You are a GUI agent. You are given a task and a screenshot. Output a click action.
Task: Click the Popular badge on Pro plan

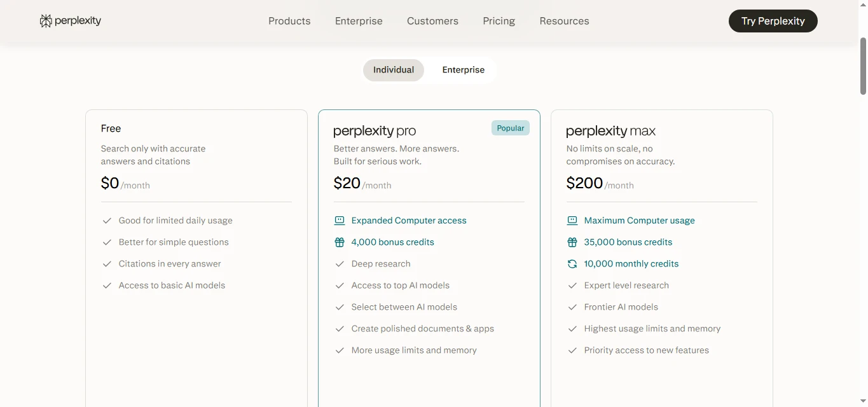(x=511, y=128)
